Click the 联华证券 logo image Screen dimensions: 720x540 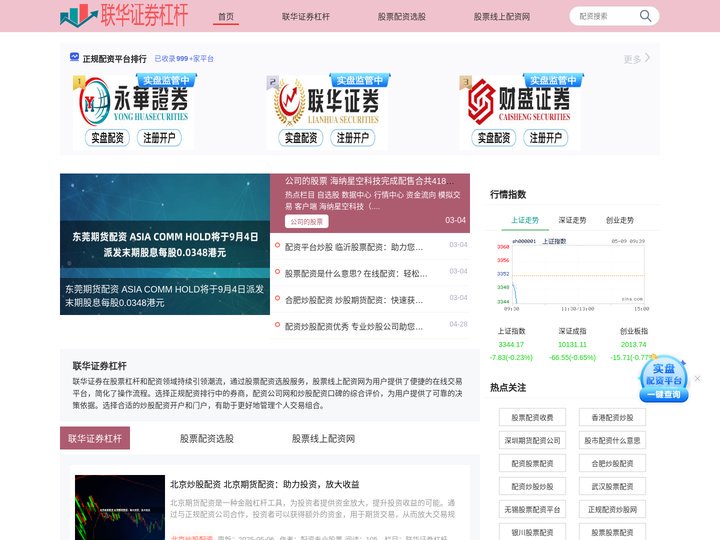coord(327,102)
